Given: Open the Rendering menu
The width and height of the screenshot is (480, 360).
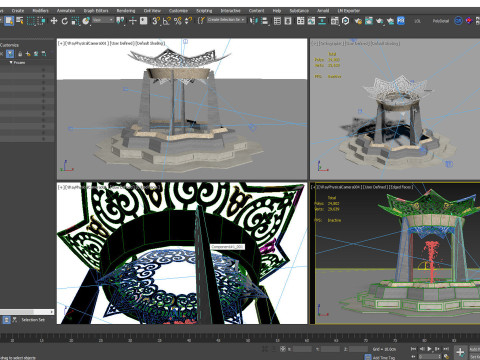Looking at the screenshot, I should (126, 11).
